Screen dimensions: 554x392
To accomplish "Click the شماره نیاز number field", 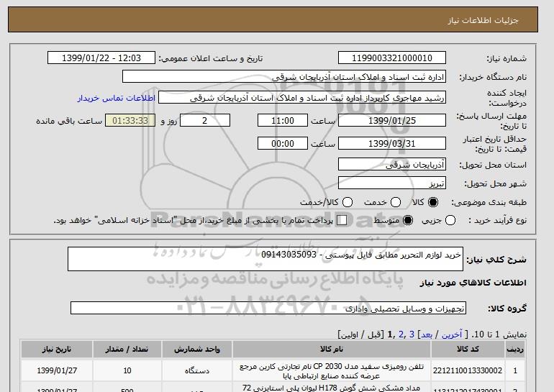I will (x=392, y=58).
